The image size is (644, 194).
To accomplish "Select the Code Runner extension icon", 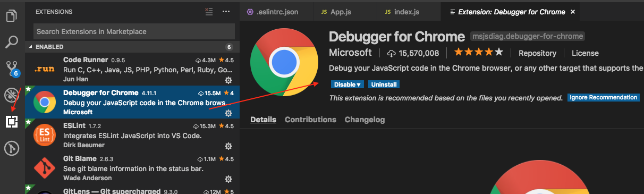I will pos(45,69).
